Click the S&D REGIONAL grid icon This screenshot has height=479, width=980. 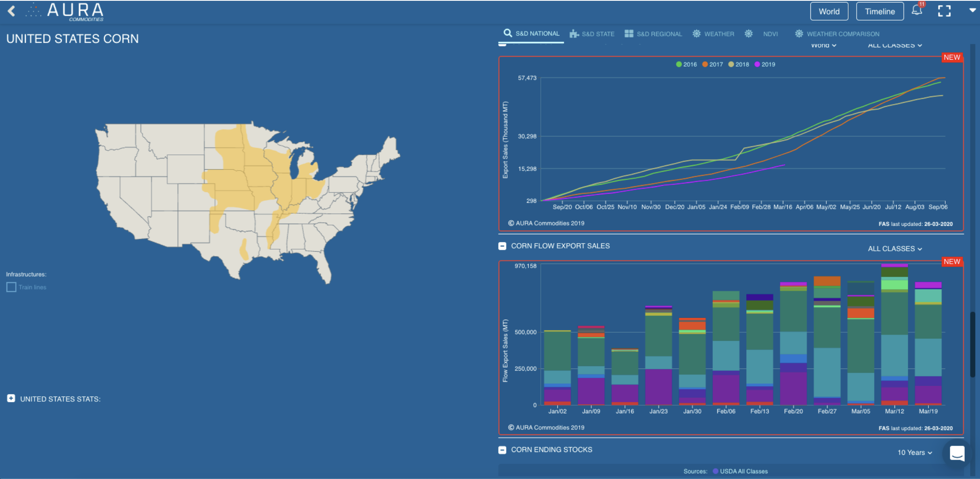629,33
